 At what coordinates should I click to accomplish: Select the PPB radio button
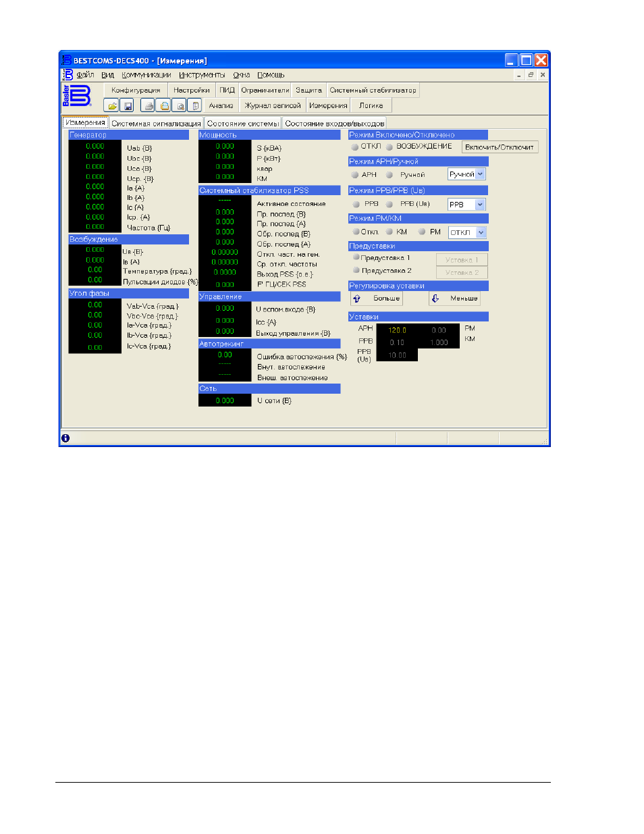[x=356, y=204]
